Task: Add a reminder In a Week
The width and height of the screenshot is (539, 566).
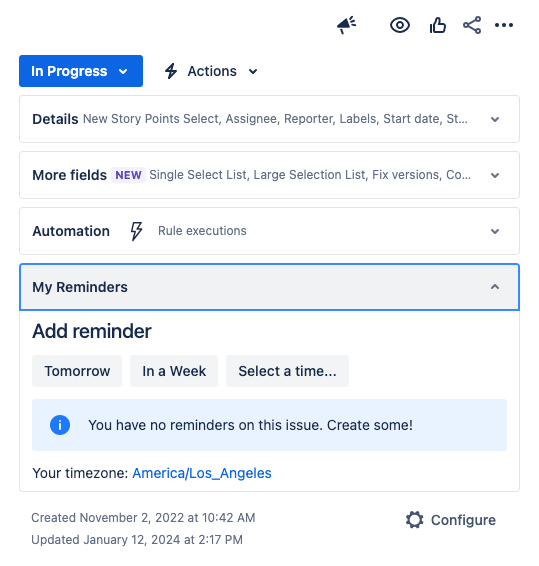Action: 174,371
